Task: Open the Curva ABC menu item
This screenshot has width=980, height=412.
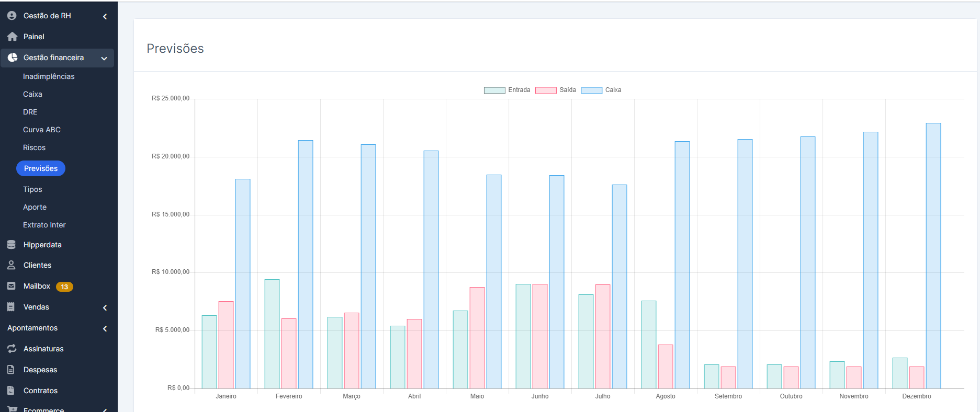Action: tap(42, 130)
